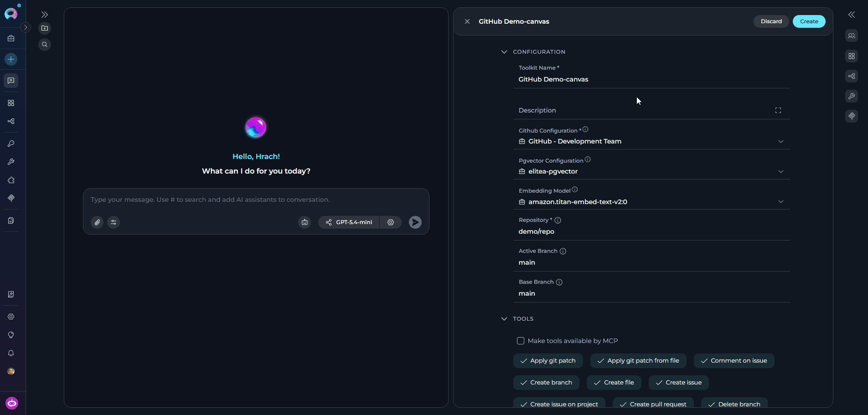Open the connected-nodes icon in the right sidebar
Screen dimensions: 868x415
pos(852,76)
